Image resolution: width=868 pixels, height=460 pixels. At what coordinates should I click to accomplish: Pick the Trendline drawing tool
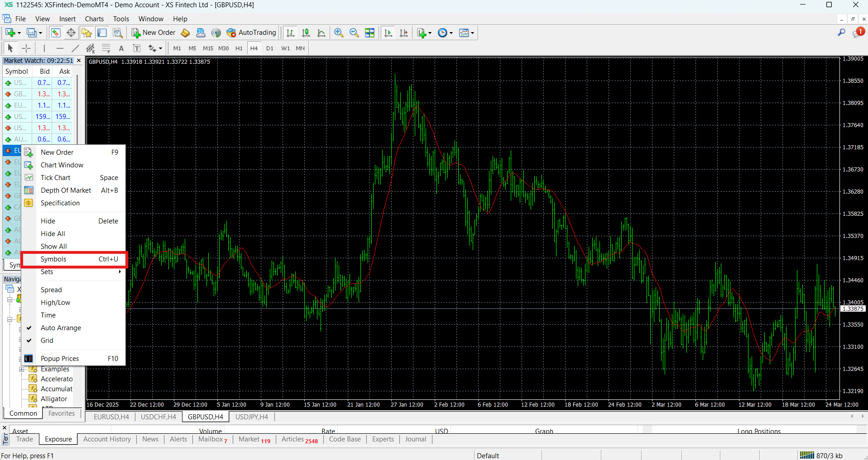[75, 48]
